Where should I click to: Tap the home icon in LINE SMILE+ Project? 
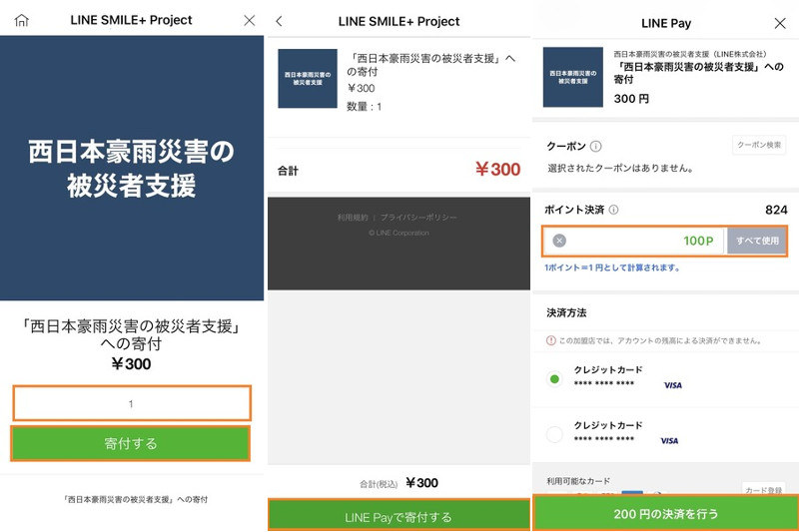[21, 20]
